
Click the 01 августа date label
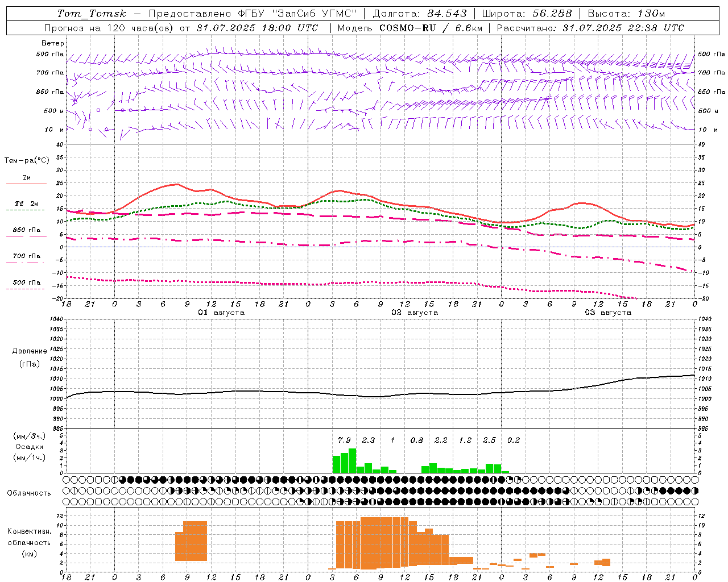click(x=221, y=313)
